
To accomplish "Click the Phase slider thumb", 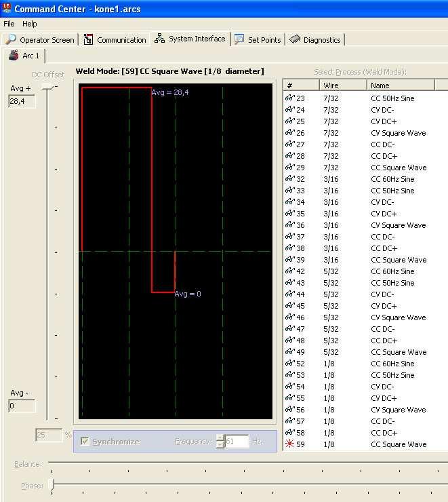I will point(52,485).
